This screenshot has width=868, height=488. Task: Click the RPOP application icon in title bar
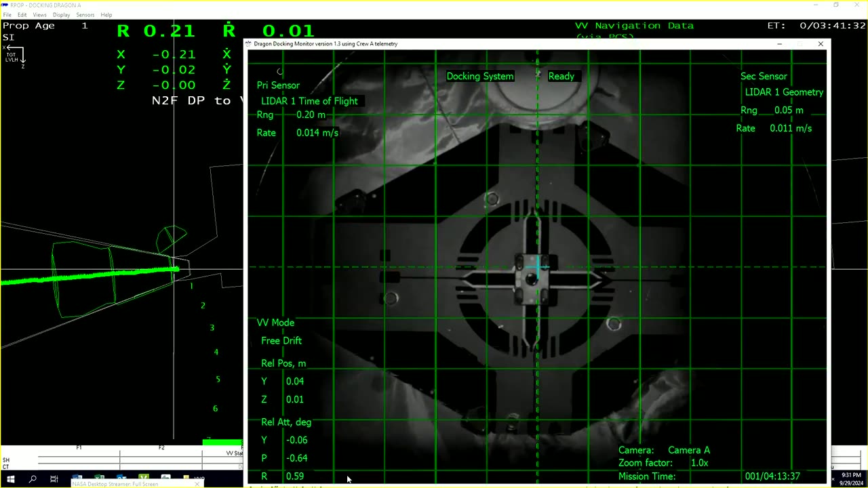pos(5,5)
